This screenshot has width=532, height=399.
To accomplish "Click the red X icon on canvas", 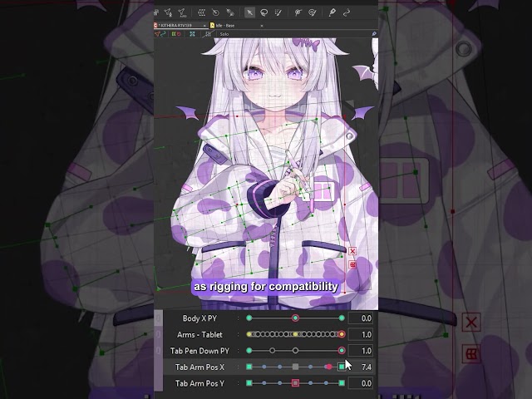I will [352, 251].
